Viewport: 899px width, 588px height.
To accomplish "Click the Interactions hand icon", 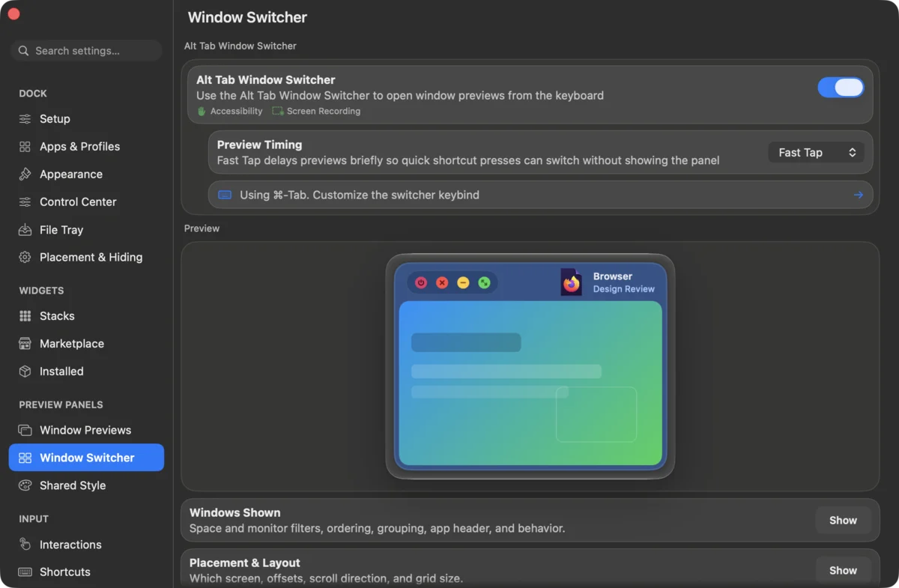I will [x=25, y=545].
